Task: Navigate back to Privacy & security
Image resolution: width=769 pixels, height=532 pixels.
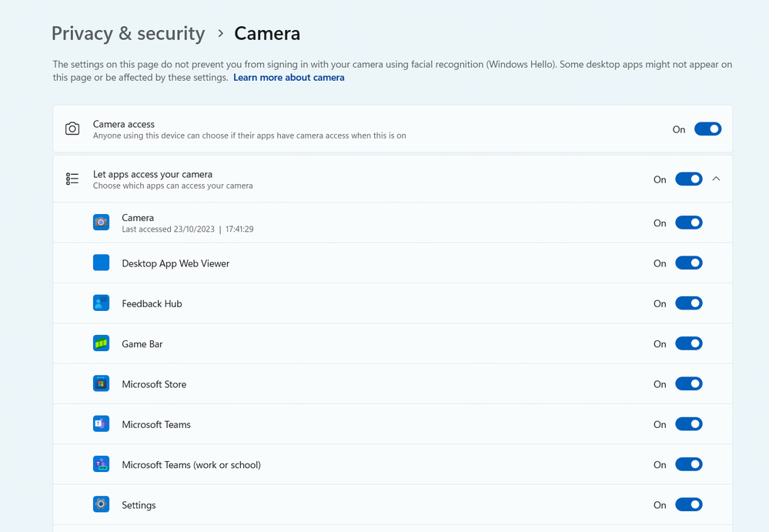Action: pos(128,33)
